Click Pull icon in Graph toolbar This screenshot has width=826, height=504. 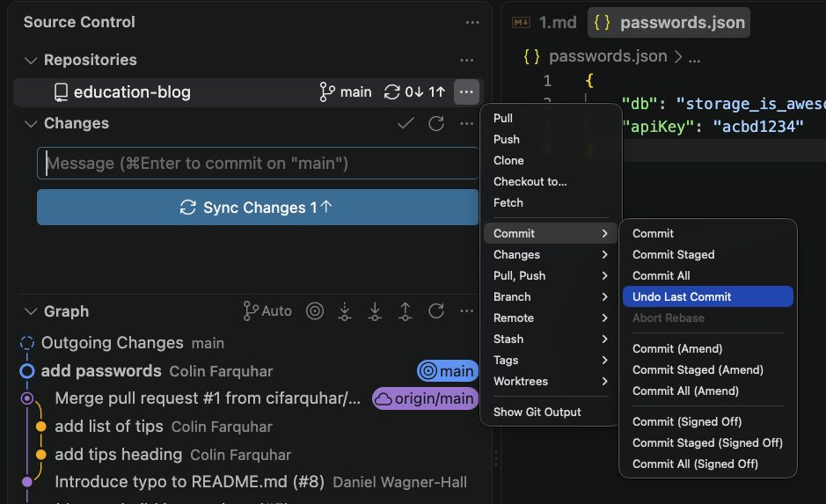pyautogui.click(x=375, y=311)
